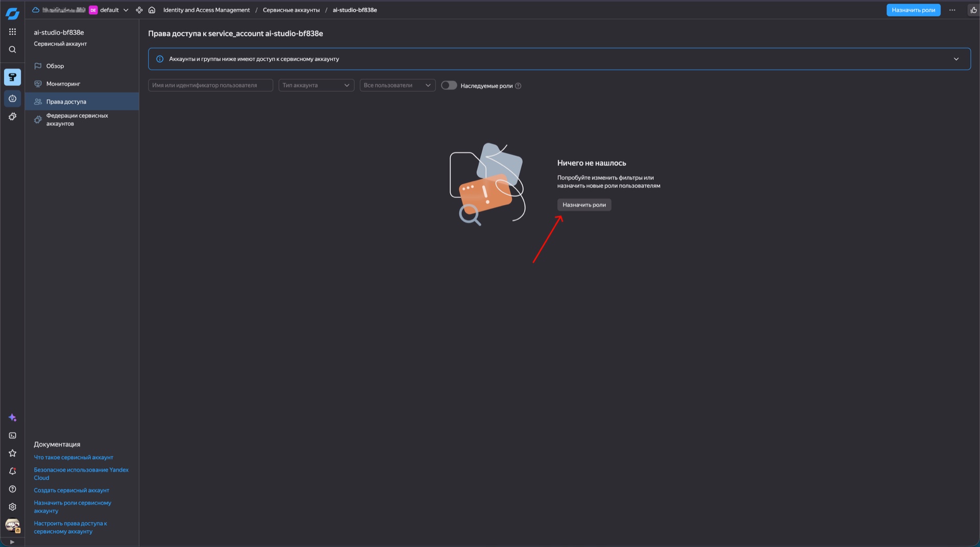
Task: Open the AI assistant sparkle icon
Action: (12, 417)
